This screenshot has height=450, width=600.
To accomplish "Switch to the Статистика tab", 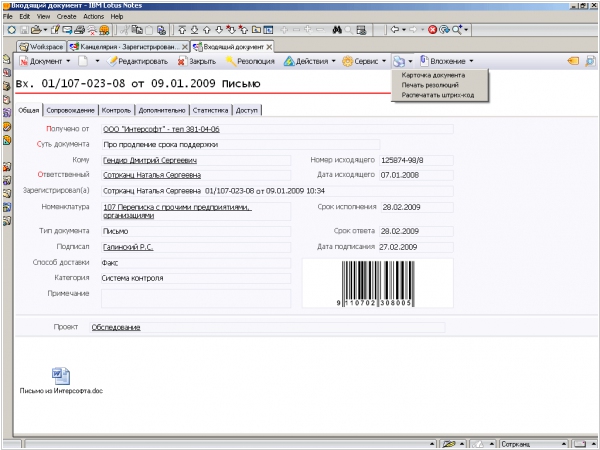I will pyautogui.click(x=210, y=110).
